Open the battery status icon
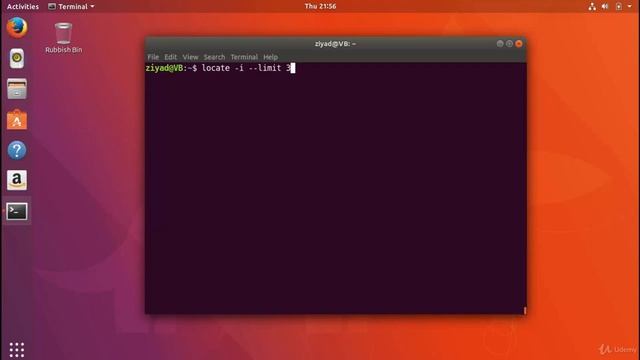Viewport: 640px width, 360px height. (619, 7)
